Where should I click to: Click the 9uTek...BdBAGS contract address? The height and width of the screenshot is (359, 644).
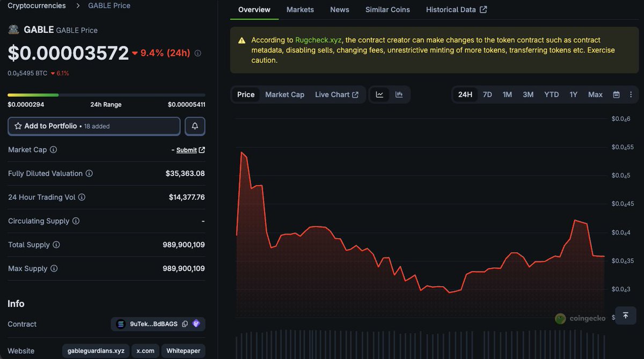coord(155,324)
